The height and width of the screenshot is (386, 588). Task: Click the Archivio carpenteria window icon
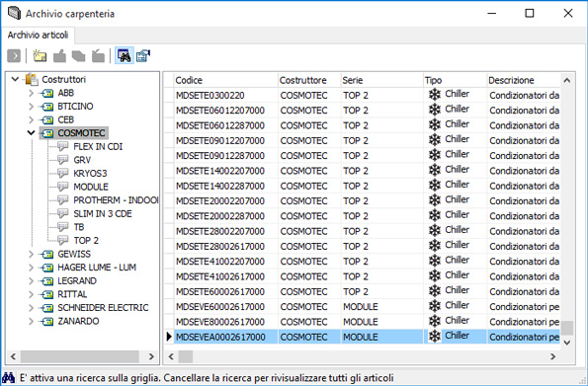point(14,13)
